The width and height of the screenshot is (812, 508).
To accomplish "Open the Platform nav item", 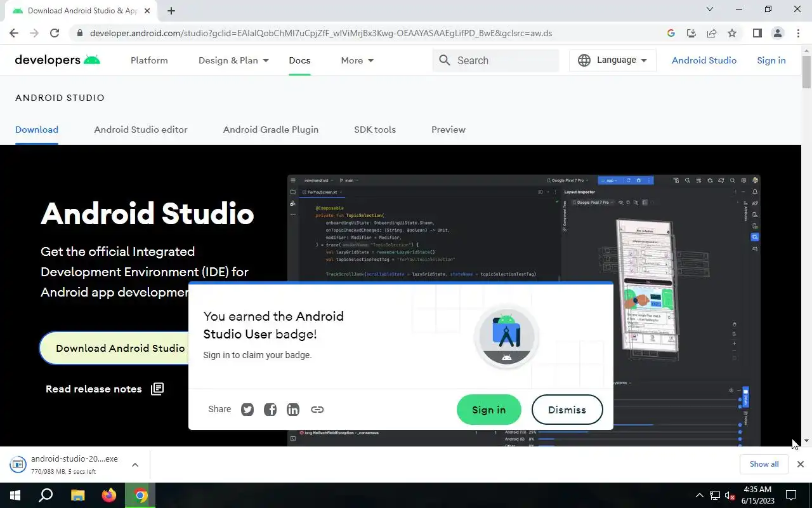I will tap(149, 60).
